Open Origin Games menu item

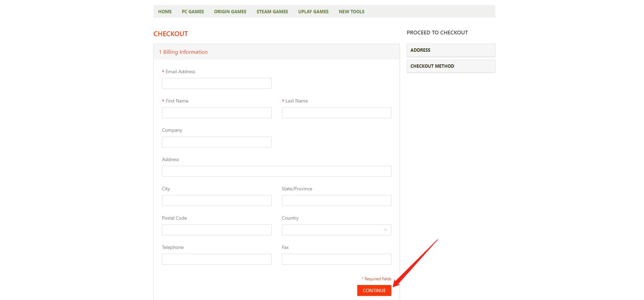(x=230, y=12)
